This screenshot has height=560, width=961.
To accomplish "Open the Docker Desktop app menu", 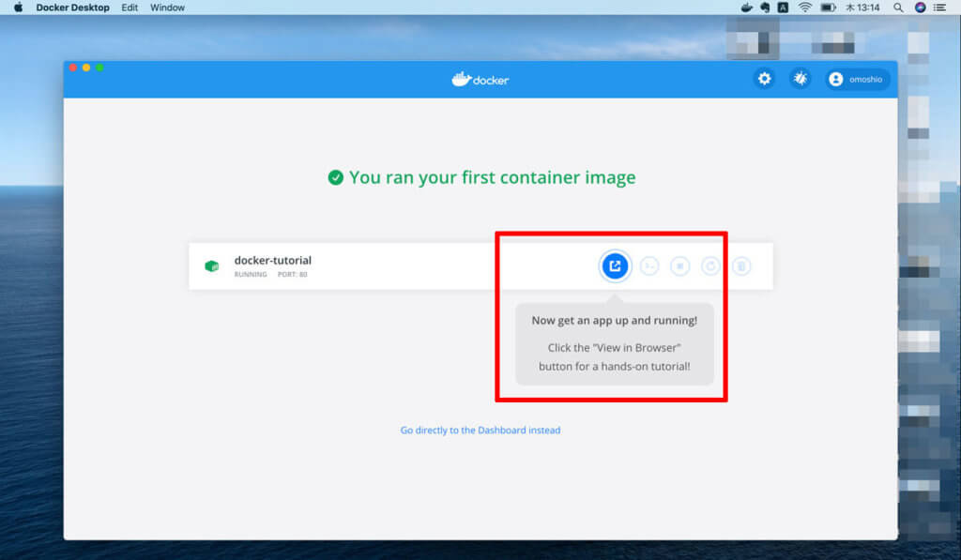I will coord(72,8).
